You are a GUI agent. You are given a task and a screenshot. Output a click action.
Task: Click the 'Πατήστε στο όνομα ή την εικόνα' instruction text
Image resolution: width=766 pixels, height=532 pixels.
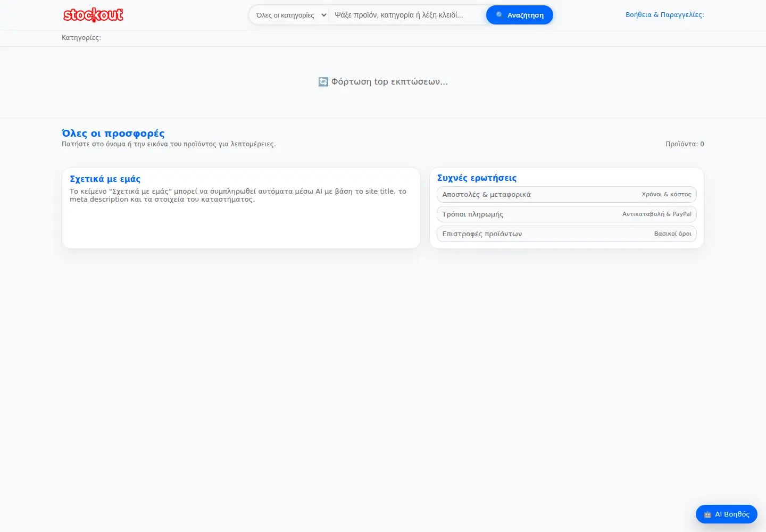tap(169, 144)
